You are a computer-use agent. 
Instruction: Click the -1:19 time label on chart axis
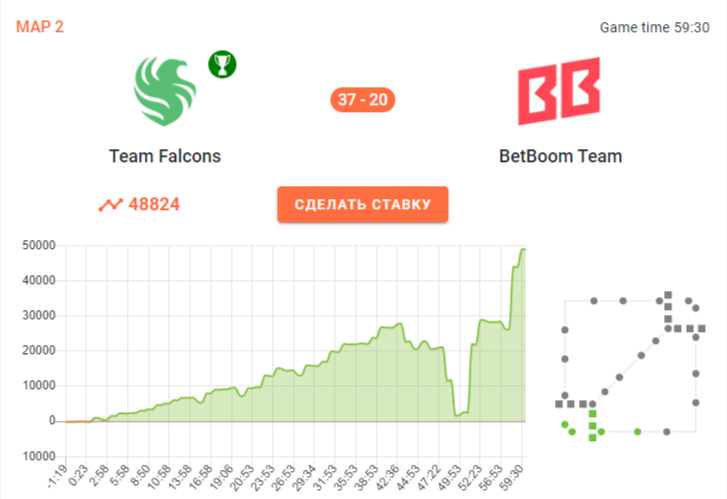click(x=58, y=475)
